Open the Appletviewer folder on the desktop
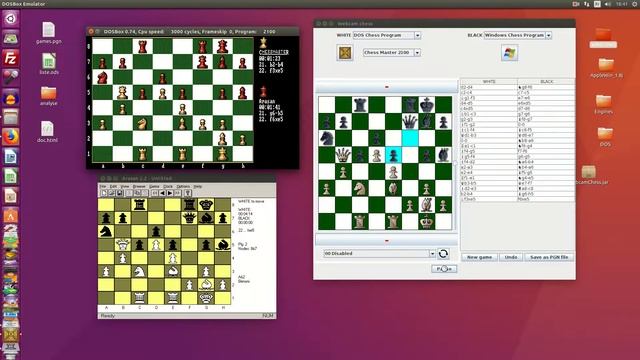640x360 pixels. 606,67
